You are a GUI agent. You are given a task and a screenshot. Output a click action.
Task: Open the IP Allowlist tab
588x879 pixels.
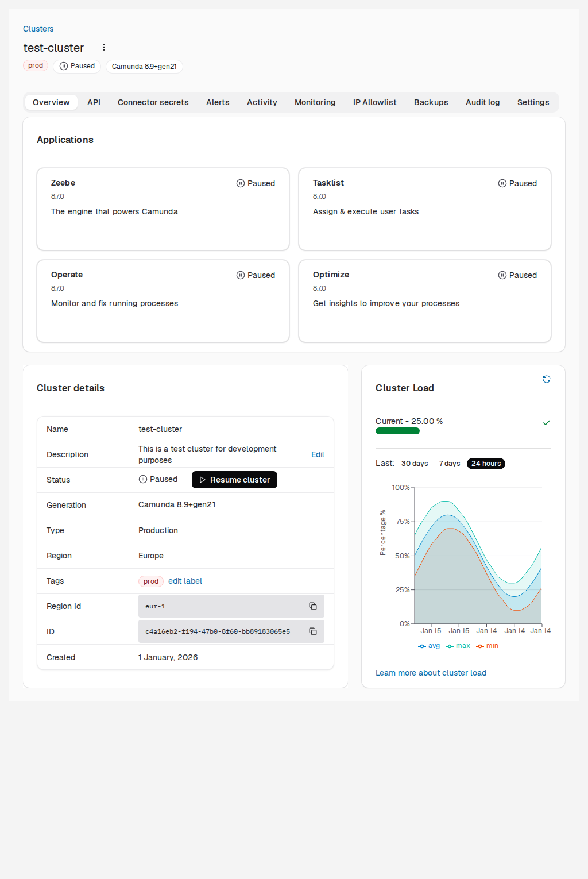[375, 102]
